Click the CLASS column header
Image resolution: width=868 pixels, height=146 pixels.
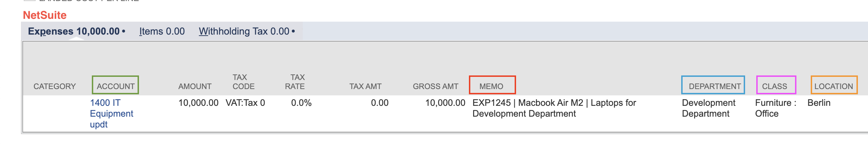coord(774,86)
